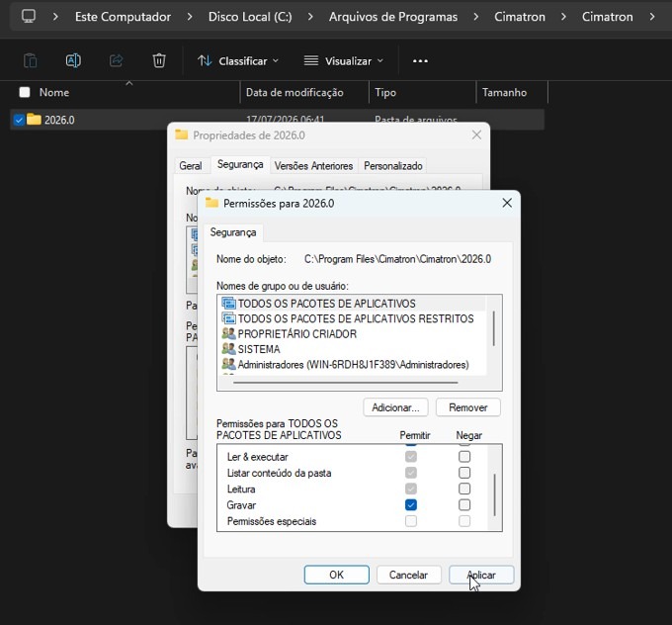Click the 2026.0 folder icon in file list
Screen dimensions: 672x625
(34, 119)
